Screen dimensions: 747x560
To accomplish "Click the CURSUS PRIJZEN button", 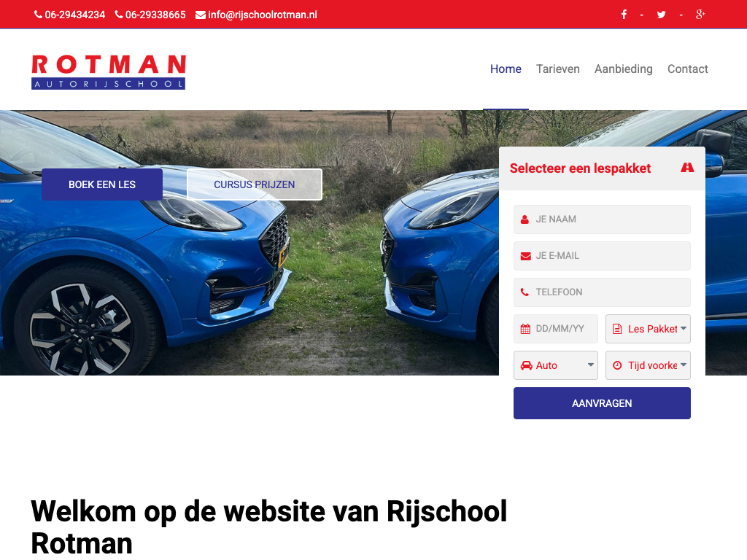I will (x=255, y=184).
